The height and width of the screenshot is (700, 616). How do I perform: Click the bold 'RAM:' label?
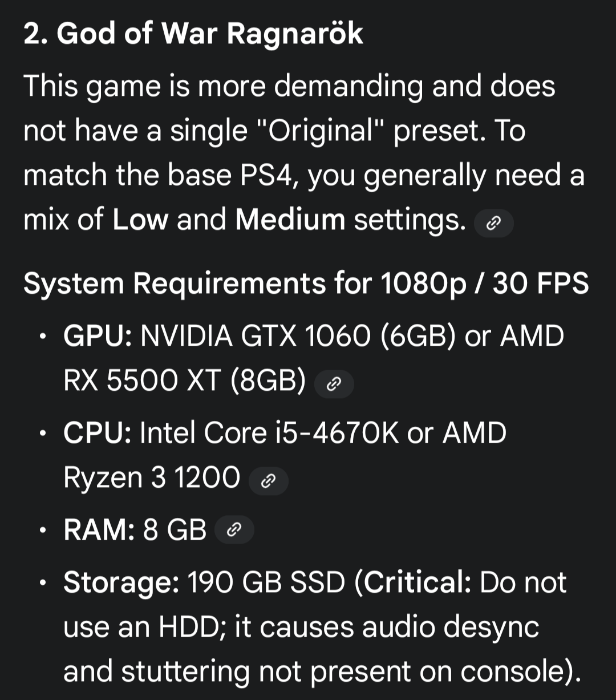[99, 531]
